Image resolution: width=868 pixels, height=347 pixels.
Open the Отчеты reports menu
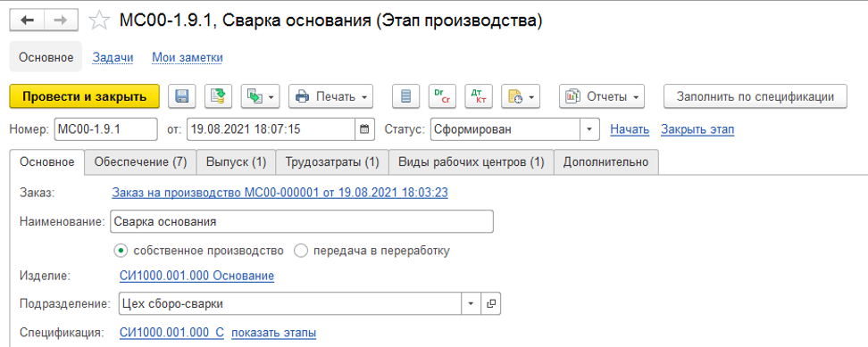602,96
